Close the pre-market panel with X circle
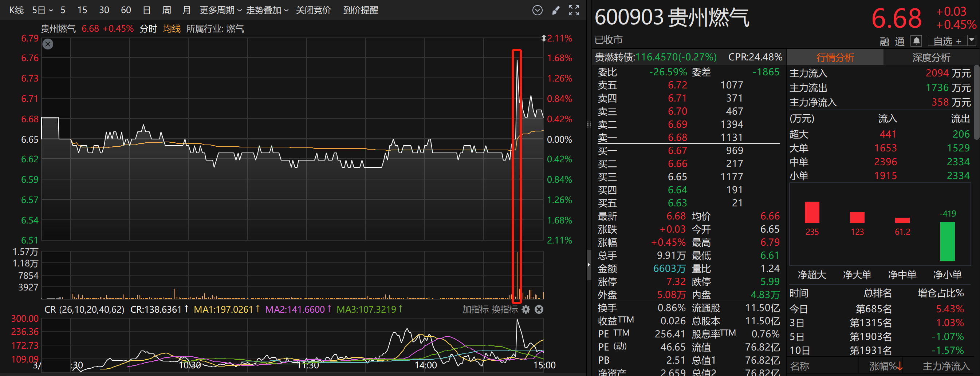Image resolution: width=980 pixels, height=376 pixels. (48, 44)
